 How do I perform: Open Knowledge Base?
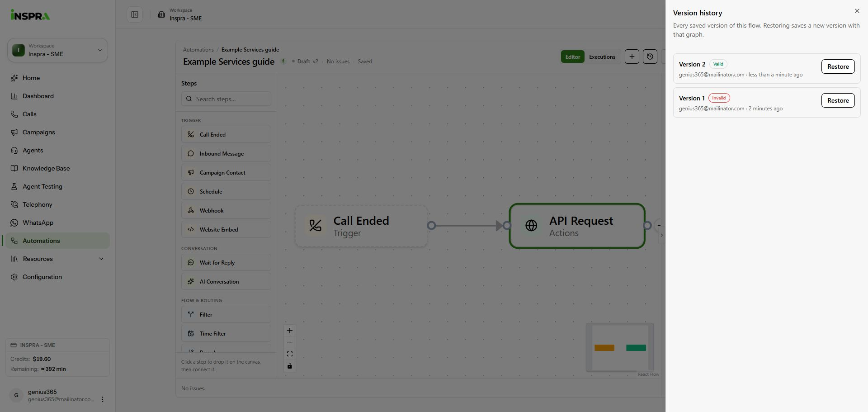57,168
